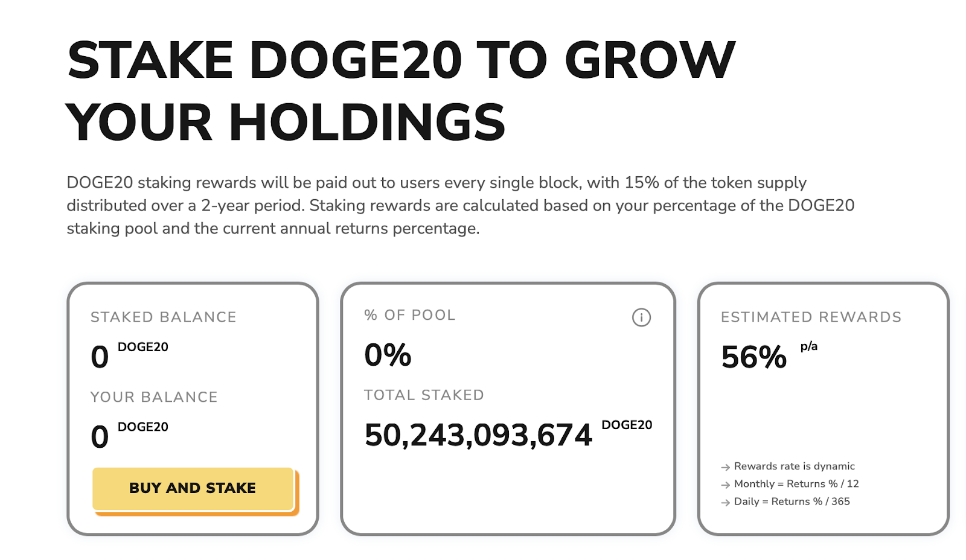Click the arrow icon before Daily returns
Image resolution: width=966 pixels, height=560 pixels.
point(725,502)
